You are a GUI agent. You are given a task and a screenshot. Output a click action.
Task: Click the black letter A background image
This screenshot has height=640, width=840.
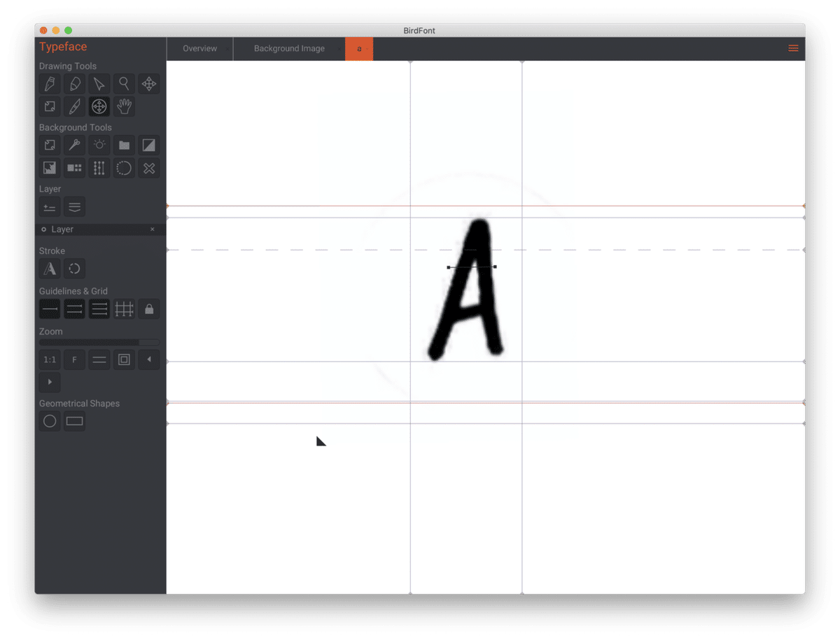[x=466, y=290]
